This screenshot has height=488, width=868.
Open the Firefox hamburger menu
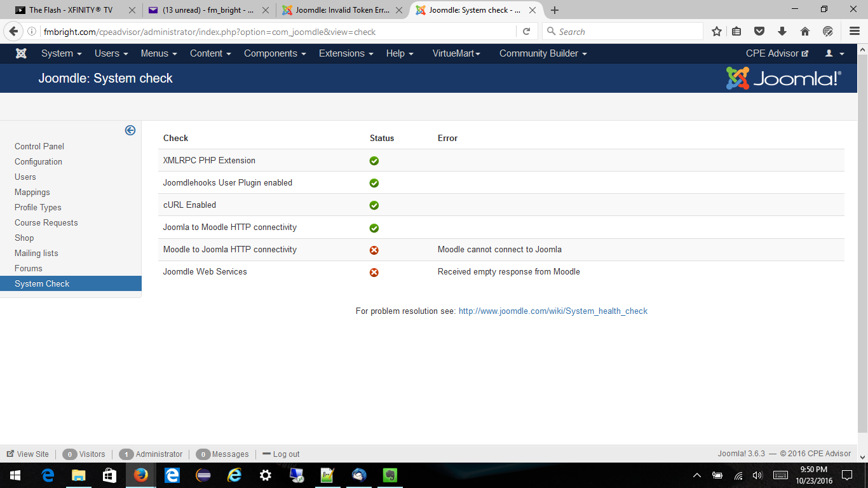855,32
